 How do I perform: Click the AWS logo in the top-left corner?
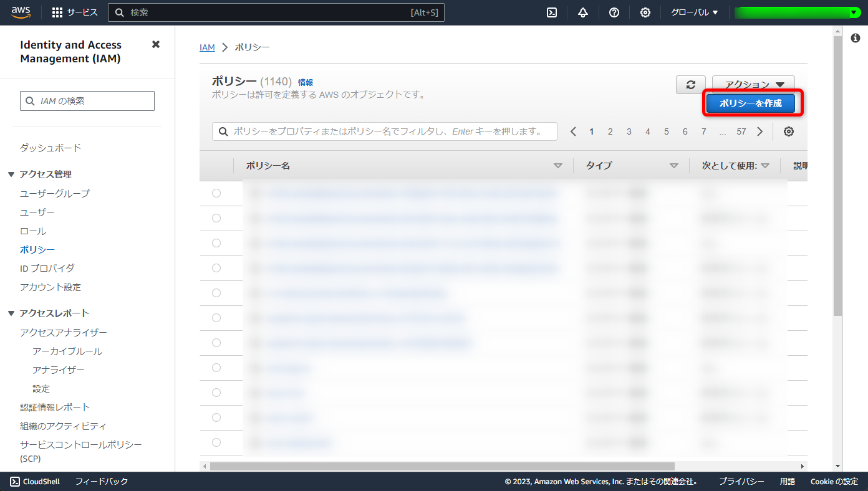[21, 12]
